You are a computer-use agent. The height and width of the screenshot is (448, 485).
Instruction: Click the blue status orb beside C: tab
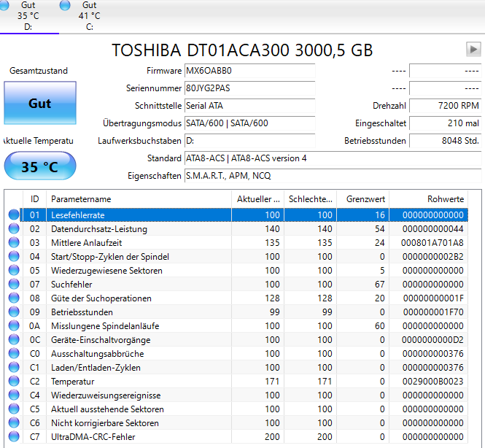[65, 5]
